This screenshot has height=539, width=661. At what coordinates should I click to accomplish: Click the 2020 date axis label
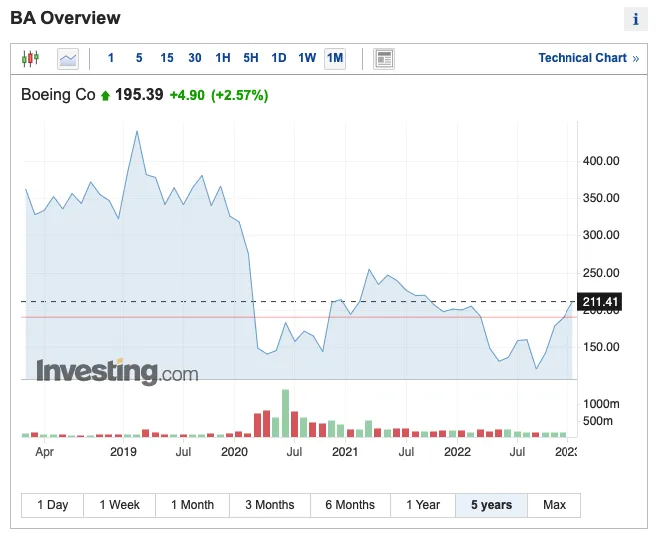[x=234, y=452]
